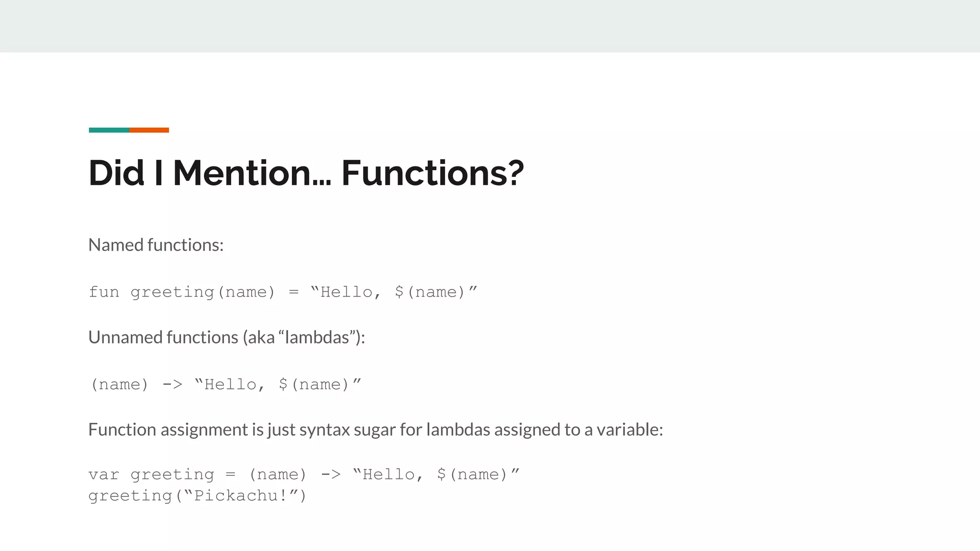Click the standalone lambda code line starting '(name) ->'
The image size is (980, 551).
pos(226,385)
